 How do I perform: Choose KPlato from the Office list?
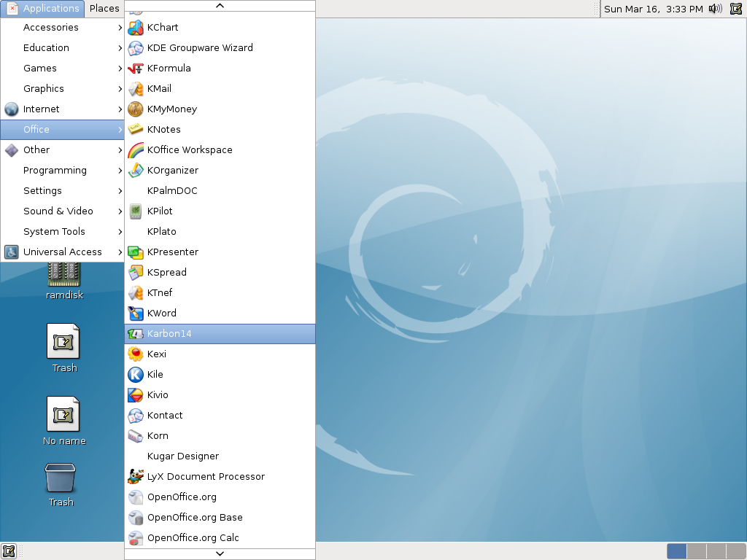220,232
